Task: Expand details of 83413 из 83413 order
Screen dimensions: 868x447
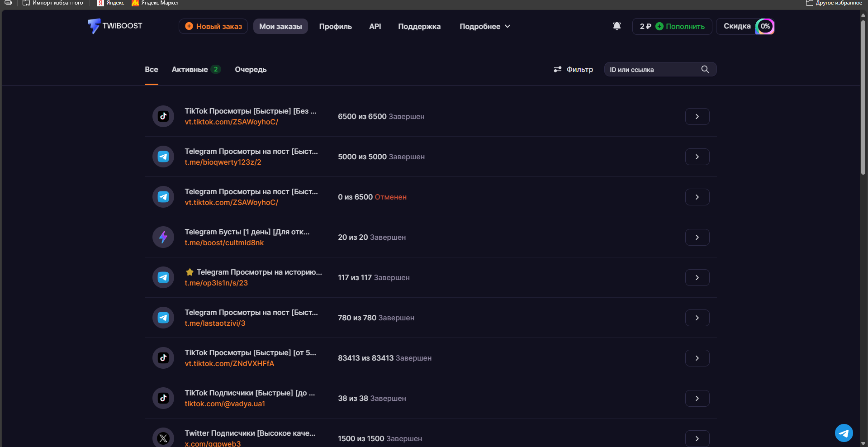Action: click(x=697, y=358)
